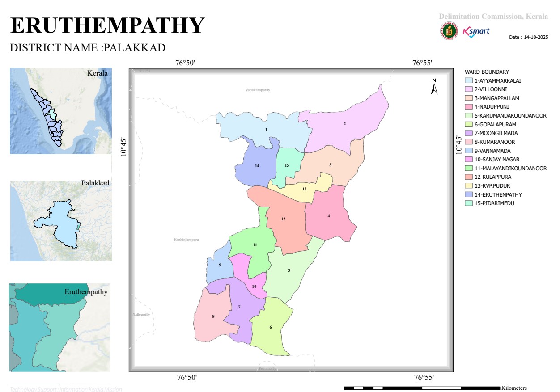
Task: Click ward 5 region on the map
Action: [289, 270]
